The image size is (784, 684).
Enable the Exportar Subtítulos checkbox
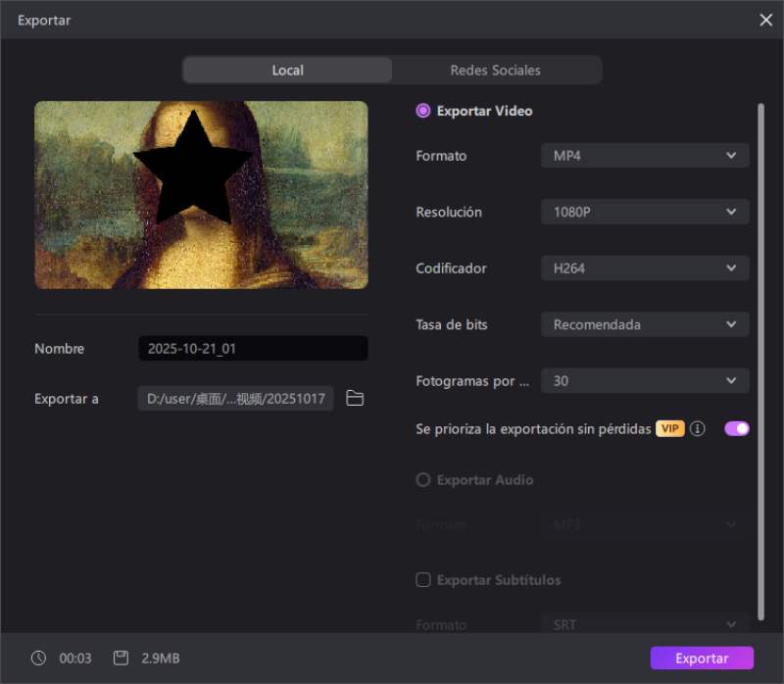pyautogui.click(x=422, y=580)
